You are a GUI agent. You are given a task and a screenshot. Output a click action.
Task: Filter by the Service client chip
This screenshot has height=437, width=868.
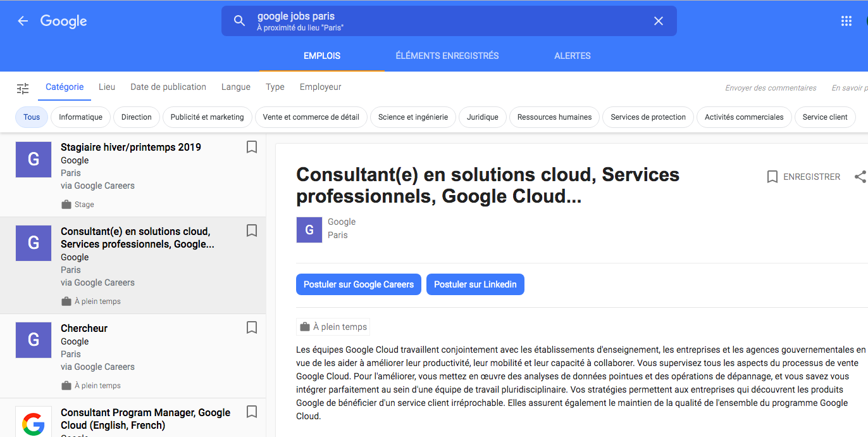point(825,117)
